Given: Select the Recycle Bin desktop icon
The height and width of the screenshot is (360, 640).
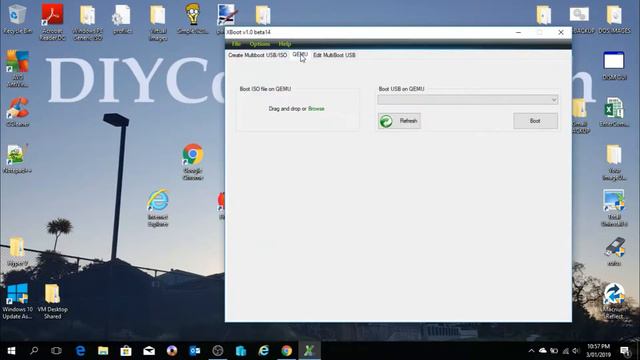Looking at the screenshot, I should [x=17, y=19].
